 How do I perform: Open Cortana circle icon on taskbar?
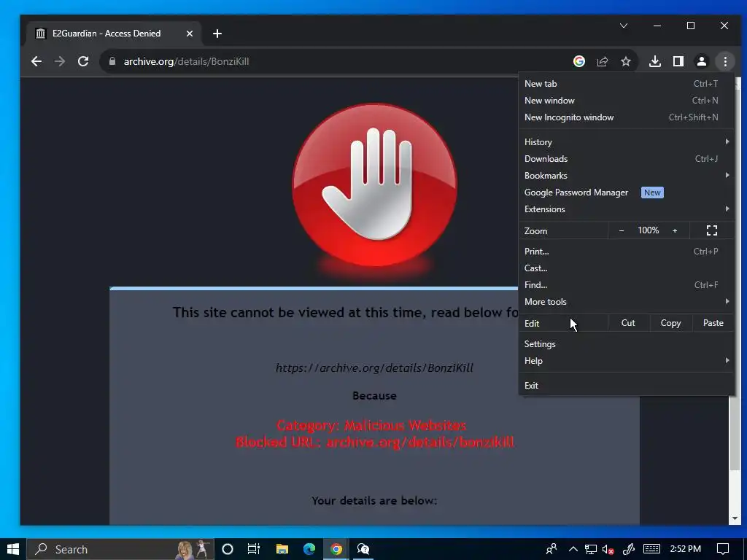(228, 549)
